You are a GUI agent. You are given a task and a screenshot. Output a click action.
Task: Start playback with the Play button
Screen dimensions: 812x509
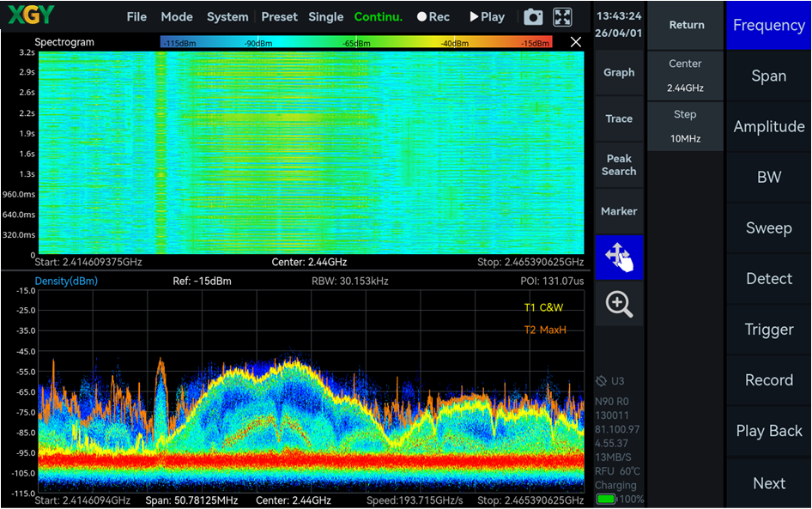tap(487, 17)
